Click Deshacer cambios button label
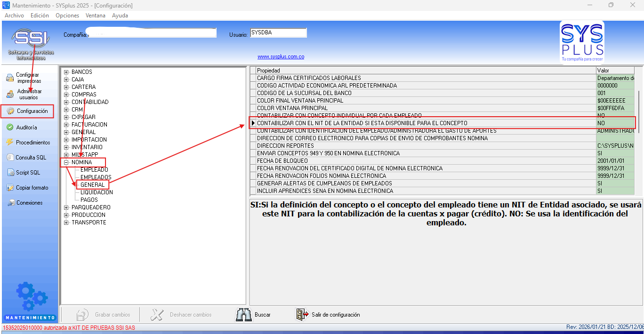Screen dimensions: 644x334 point(191,315)
